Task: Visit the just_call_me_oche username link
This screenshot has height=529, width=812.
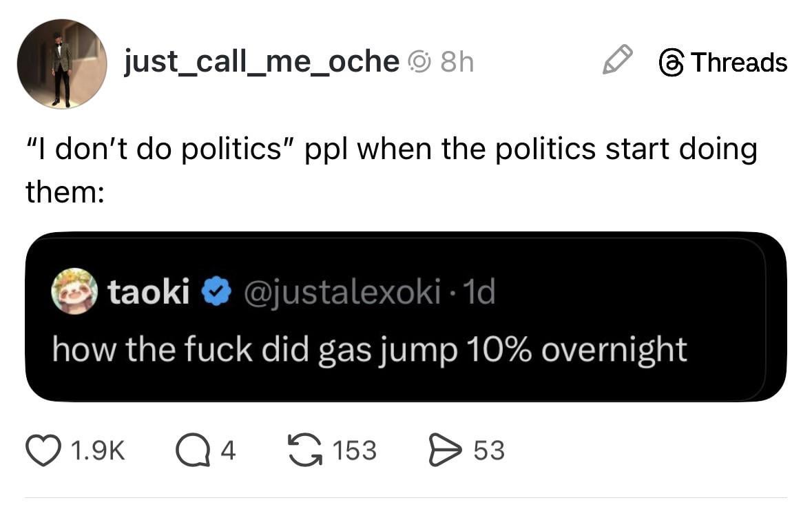Action: pyautogui.click(x=261, y=62)
